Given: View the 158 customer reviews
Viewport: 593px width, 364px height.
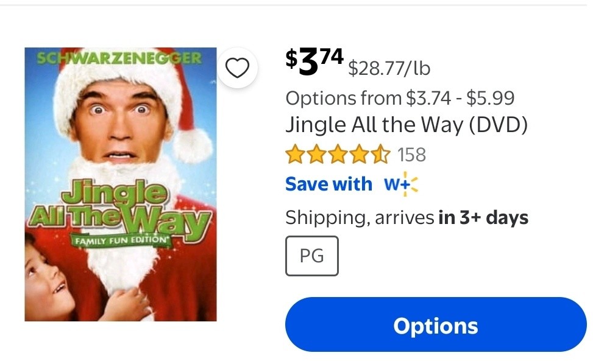Looking at the screenshot, I should coord(411,155).
